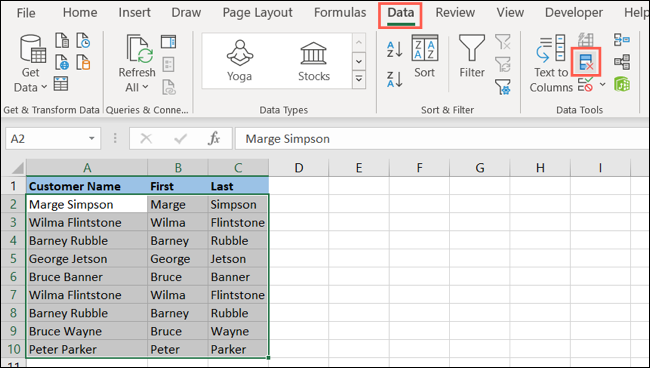Open Existing Connections icon
The image size is (650, 368).
coord(83,62)
